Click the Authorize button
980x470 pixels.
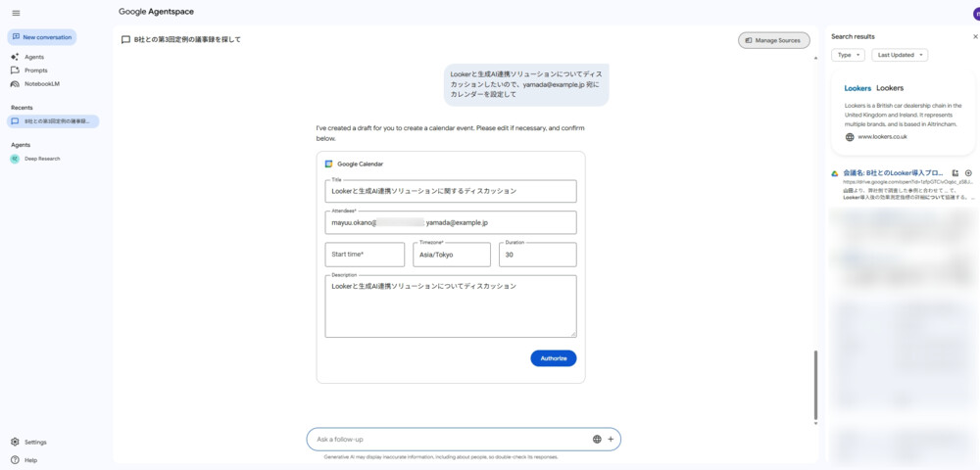pyautogui.click(x=553, y=358)
